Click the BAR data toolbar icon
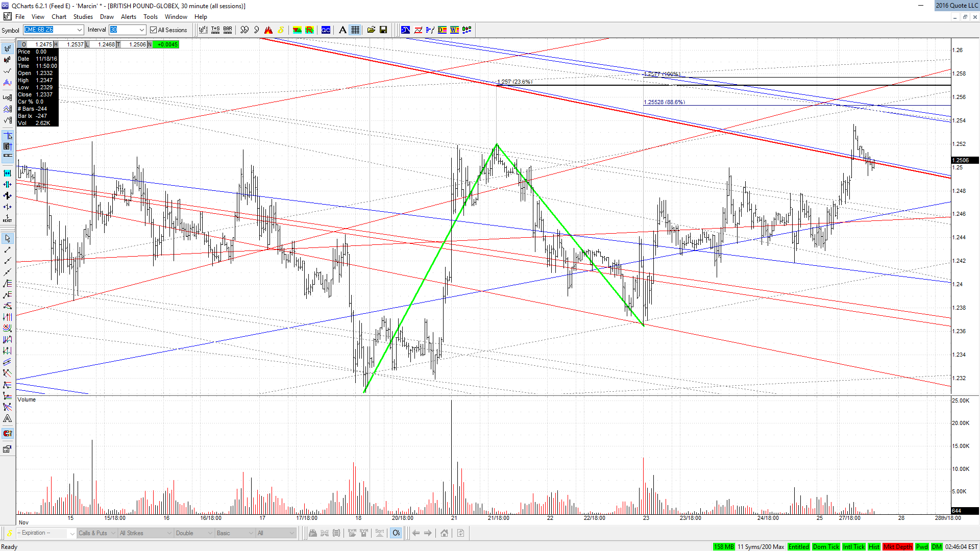980x551 pixels. coord(228,30)
